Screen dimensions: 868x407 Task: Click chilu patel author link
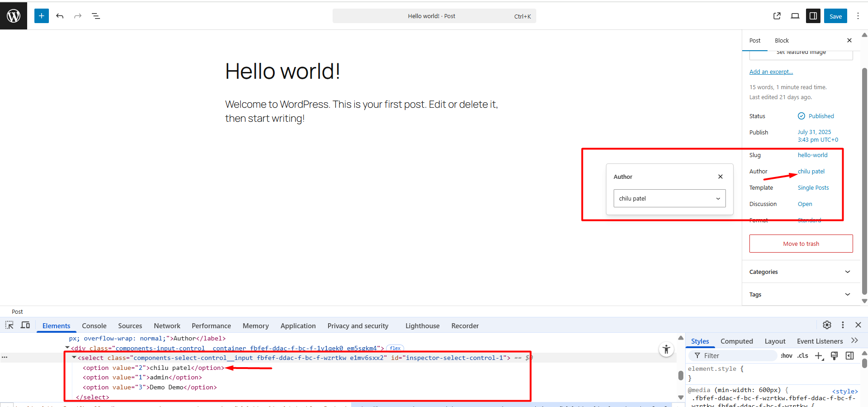point(811,171)
